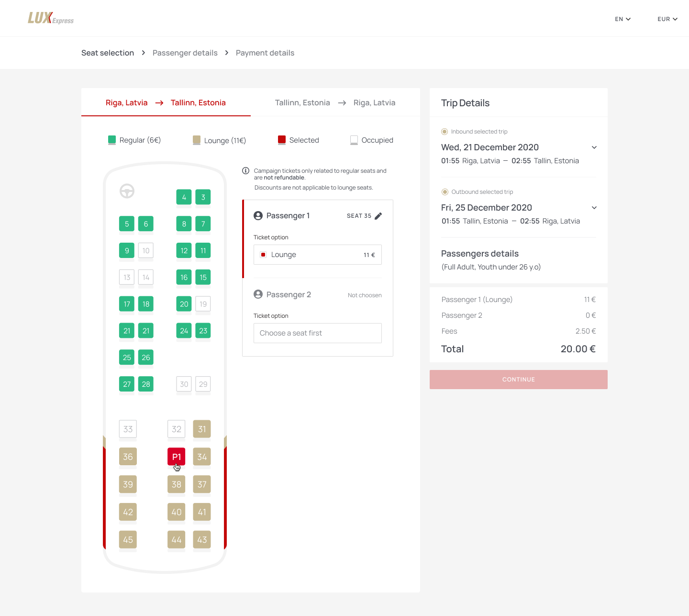Viewport: 689px width, 616px height.
Task: Click the CONTINUE button
Action: coord(519,380)
